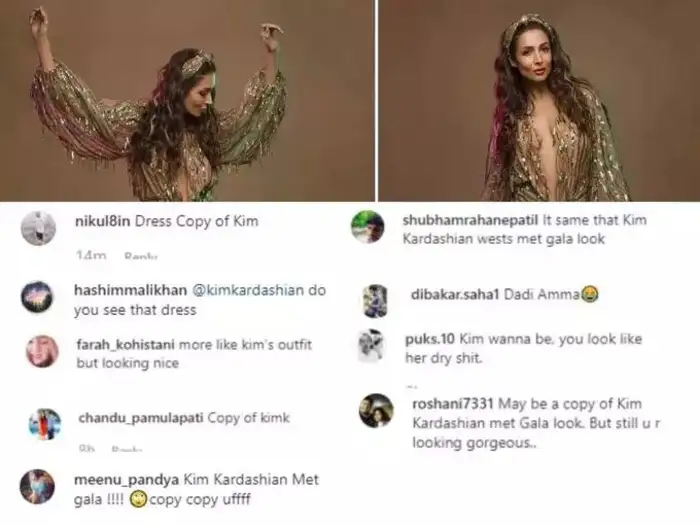Open the right portrait photo

tap(539, 100)
